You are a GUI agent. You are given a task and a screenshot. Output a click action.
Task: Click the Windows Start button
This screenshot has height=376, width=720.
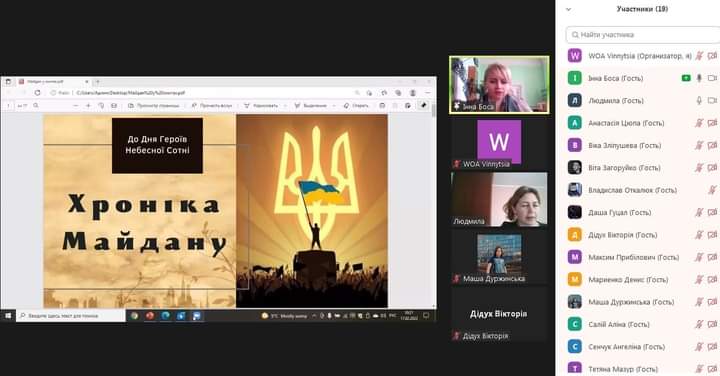click(x=8, y=316)
